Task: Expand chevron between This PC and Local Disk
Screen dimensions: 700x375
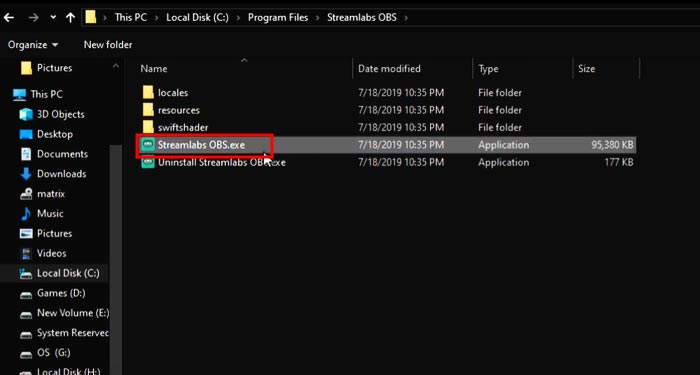Action: click(157, 18)
